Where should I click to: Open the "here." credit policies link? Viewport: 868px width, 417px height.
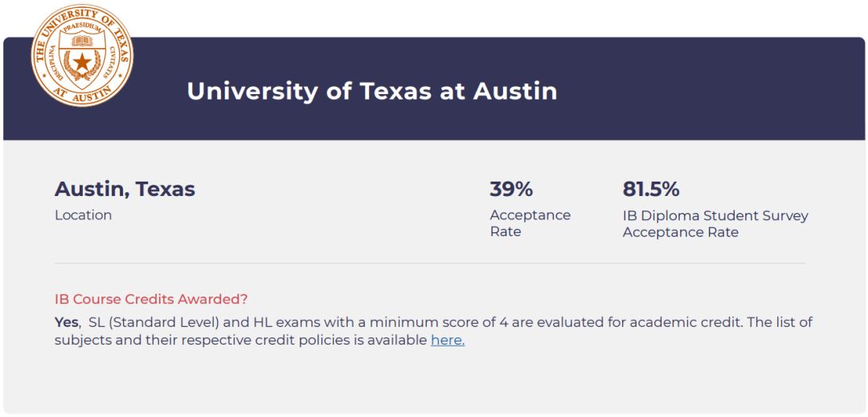(448, 340)
